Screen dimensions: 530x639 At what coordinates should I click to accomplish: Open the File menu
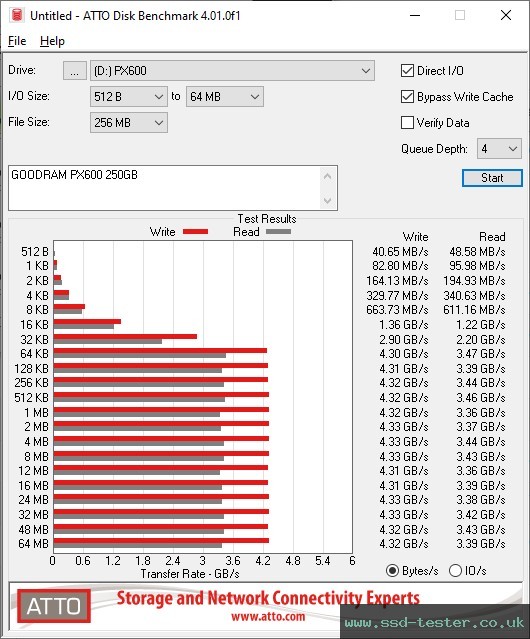point(17,41)
